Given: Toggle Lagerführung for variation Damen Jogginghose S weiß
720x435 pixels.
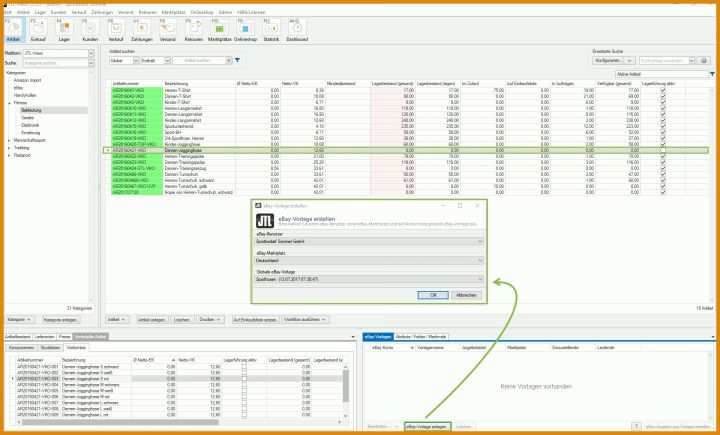Looking at the screenshot, I should pos(244,373).
